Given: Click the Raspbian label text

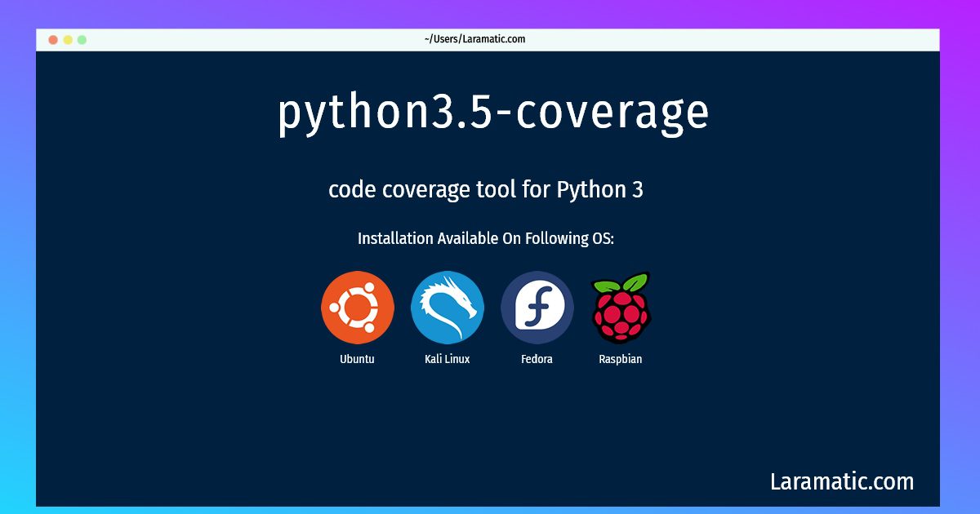Looking at the screenshot, I should [x=621, y=357].
